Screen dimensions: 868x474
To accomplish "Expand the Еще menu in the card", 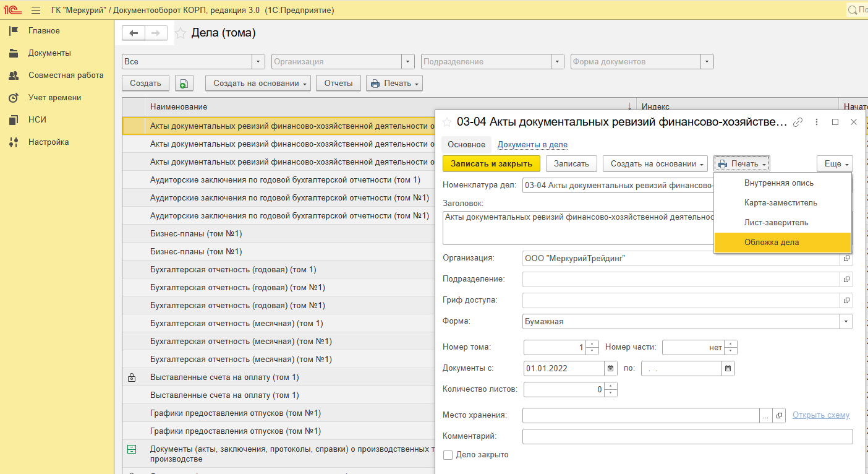I will point(835,164).
